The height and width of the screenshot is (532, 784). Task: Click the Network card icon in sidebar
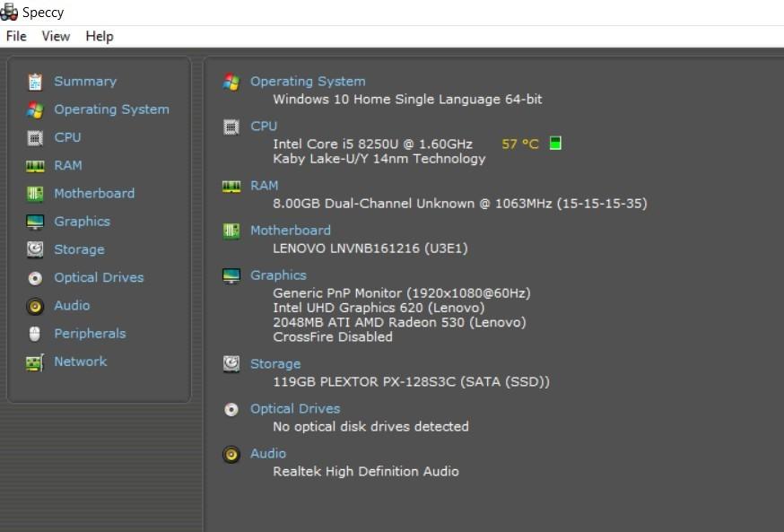click(35, 362)
